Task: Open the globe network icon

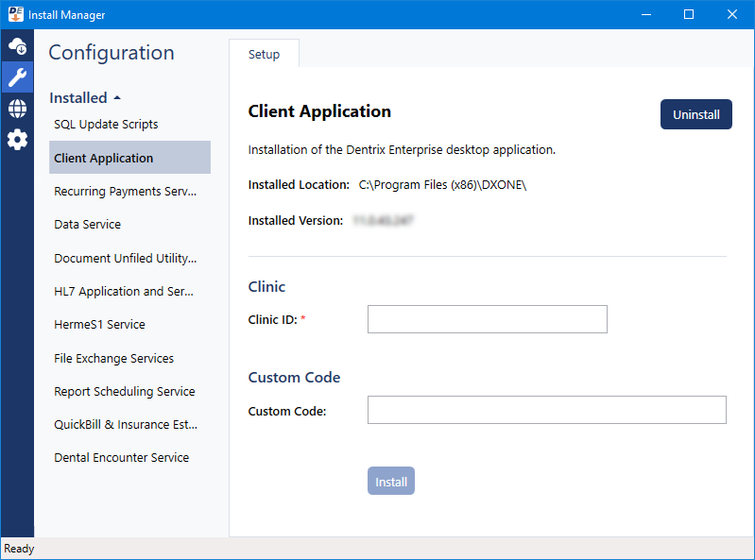Action: coord(17,109)
